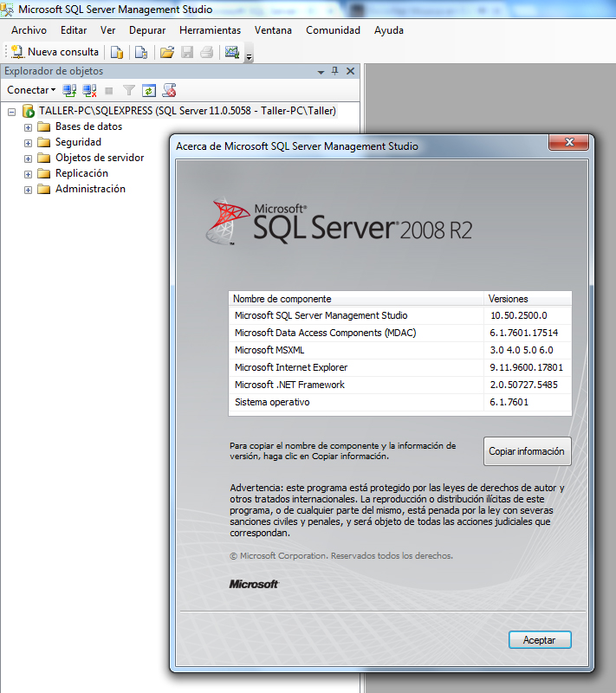616x693 pixels.
Task: Click the save diskette icon
Action: click(187, 53)
